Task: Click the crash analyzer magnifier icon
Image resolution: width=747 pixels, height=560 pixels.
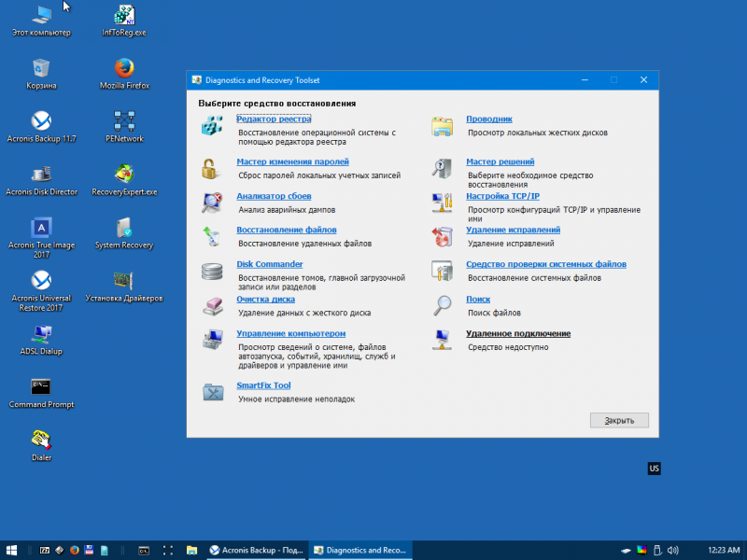Action: tap(212, 203)
